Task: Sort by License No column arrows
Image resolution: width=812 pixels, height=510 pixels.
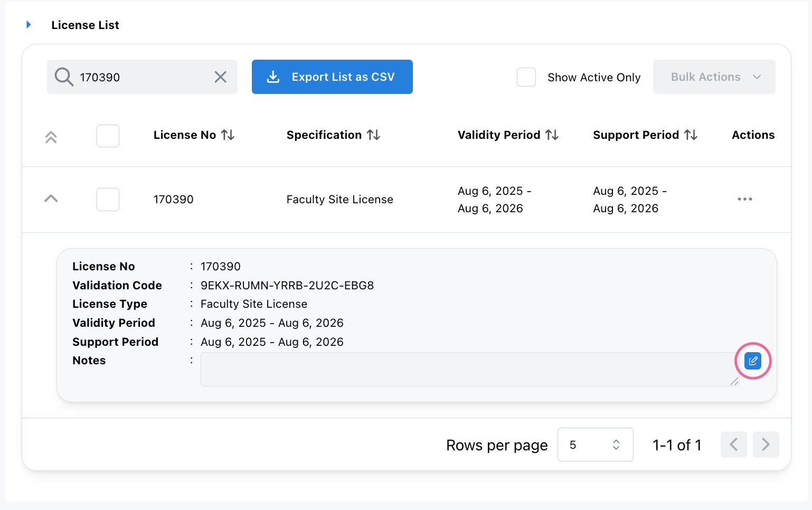Action: [x=228, y=135]
